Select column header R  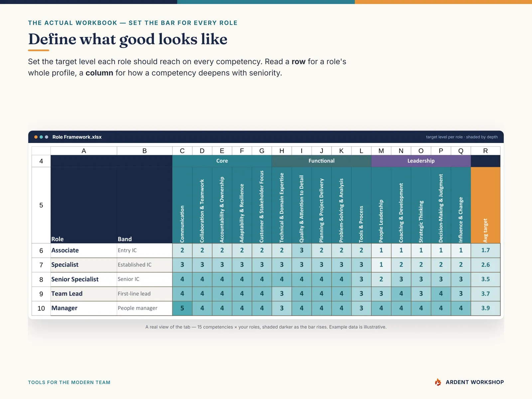(485, 151)
